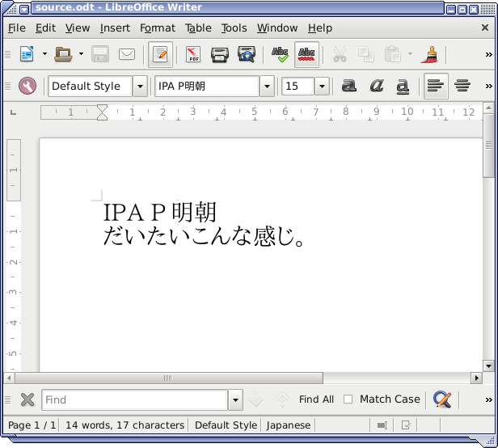Toggle Bold formatting
Image resolution: width=498 pixels, height=448 pixels.
pos(349,86)
